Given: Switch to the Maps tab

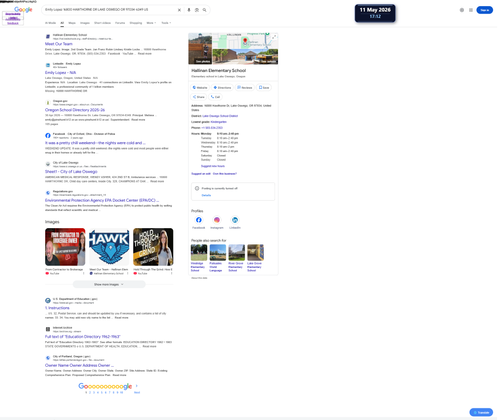Looking at the screenshot, I should (72, 23).
